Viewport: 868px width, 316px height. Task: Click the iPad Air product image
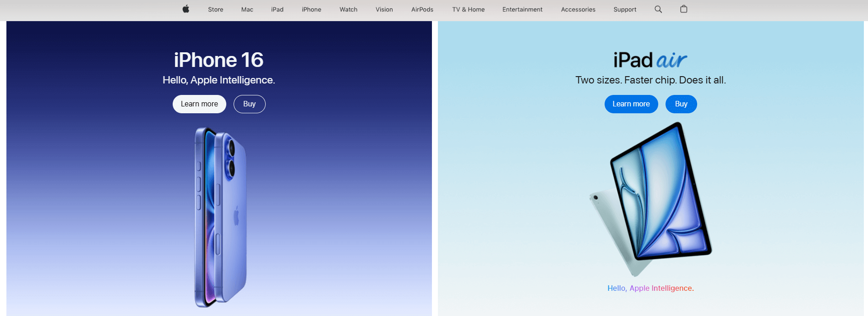[x=655, y=197]
